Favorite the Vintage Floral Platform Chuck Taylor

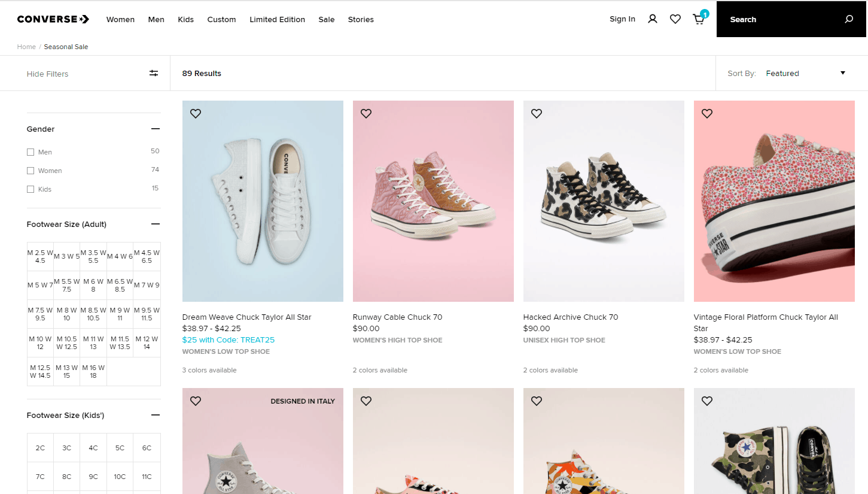[x=707, y=113]
